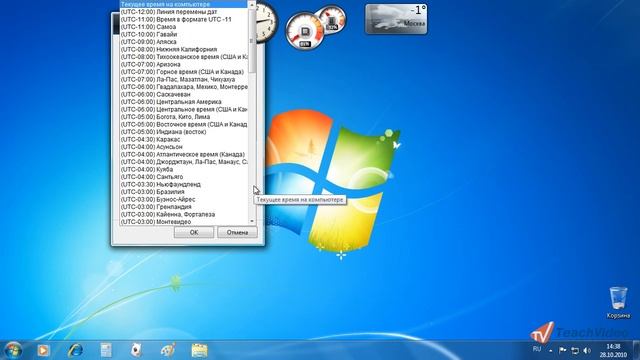The height and width of the screenshot is (360, 640).
Task: Pick '(UTC-06:00) Гвадалахара, Мехико' entry
Action: (184, 87)
